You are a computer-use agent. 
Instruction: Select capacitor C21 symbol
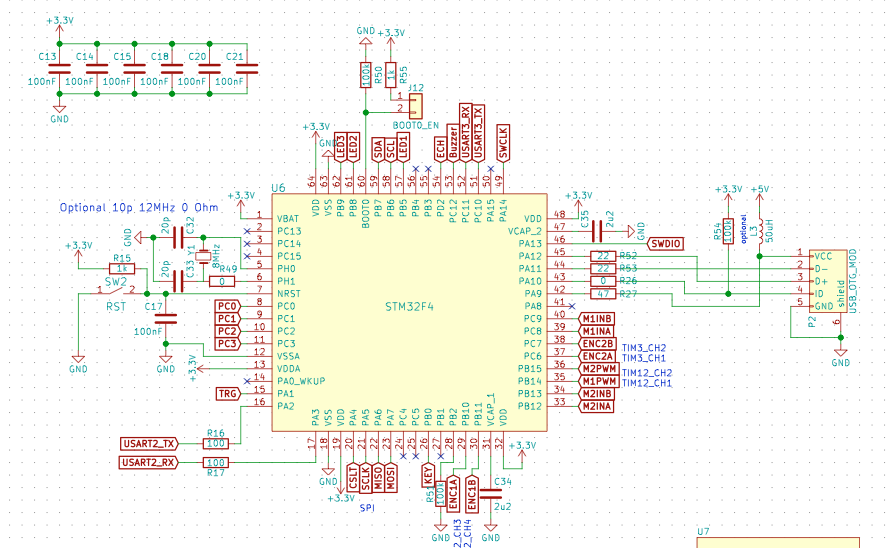(247, 69)
